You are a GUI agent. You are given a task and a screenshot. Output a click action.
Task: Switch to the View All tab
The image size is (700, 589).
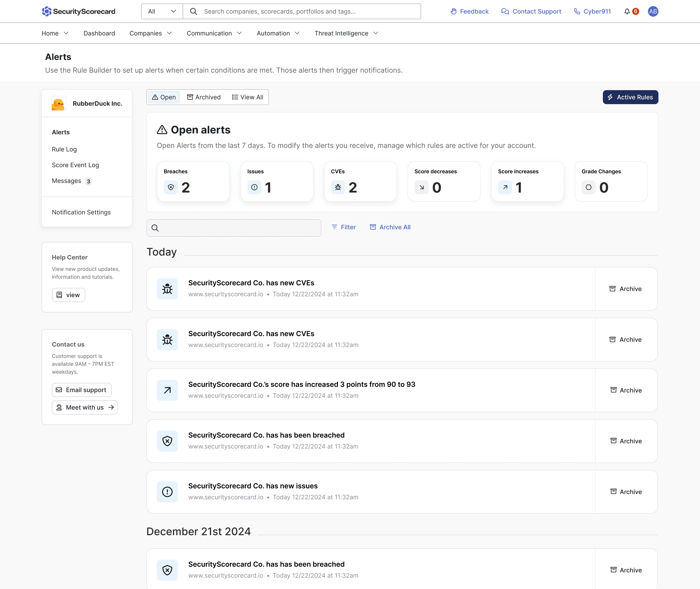tap(248, 97)
